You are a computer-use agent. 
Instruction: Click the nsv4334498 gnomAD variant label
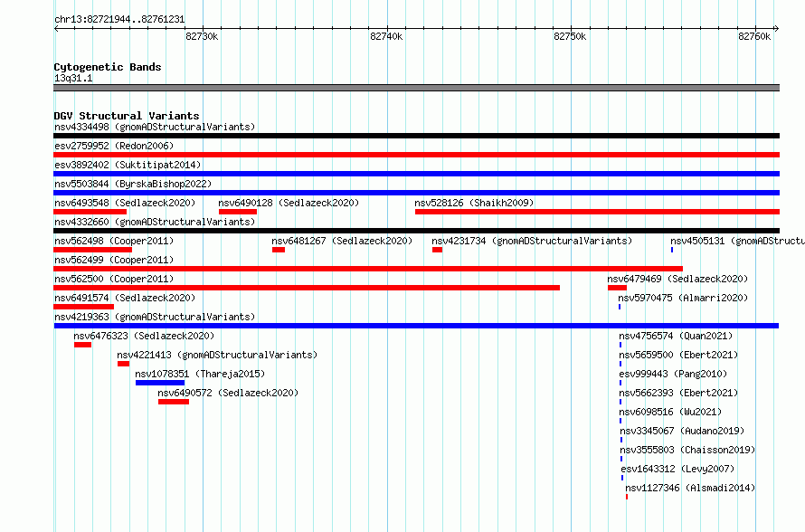point(155,127)
